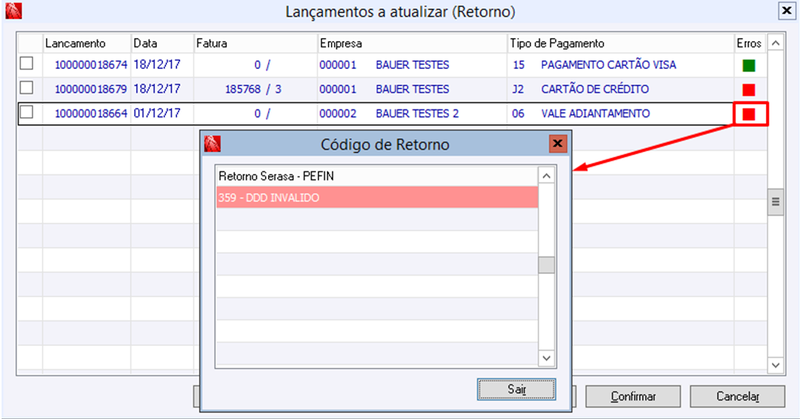
Task: Click the Data column header
Action: pyautogui.click(x=162, y=43)
